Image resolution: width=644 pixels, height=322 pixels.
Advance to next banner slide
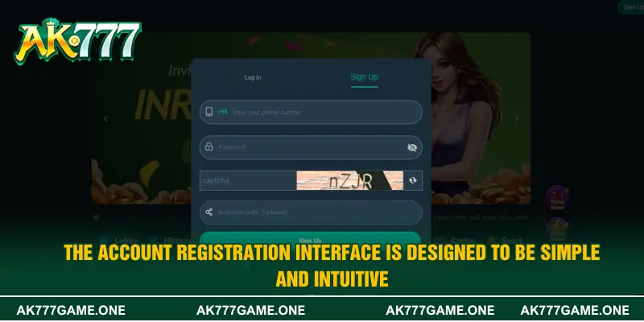pos(517,118)
